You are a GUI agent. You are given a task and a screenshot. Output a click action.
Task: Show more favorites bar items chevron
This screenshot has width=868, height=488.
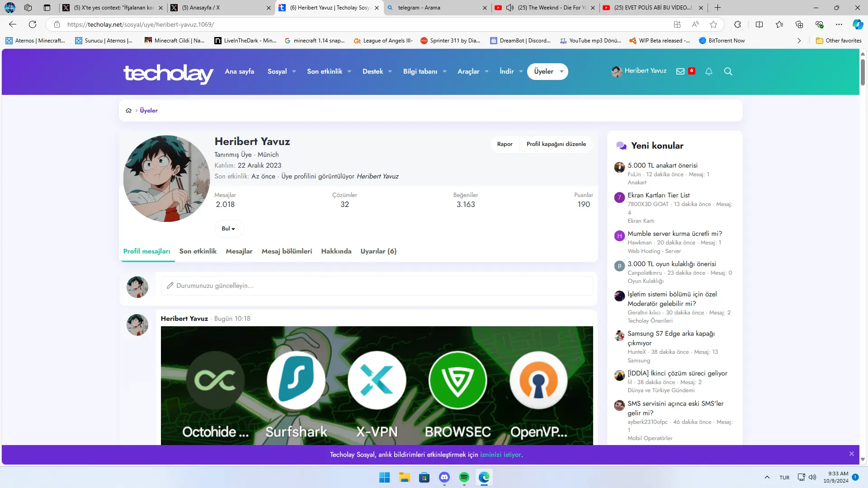[799, 41]
